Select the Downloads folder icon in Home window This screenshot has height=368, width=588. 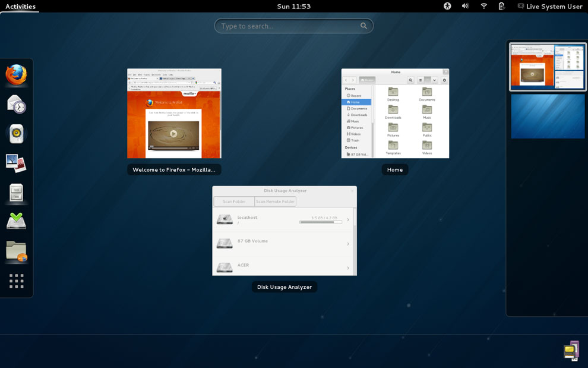393,109
